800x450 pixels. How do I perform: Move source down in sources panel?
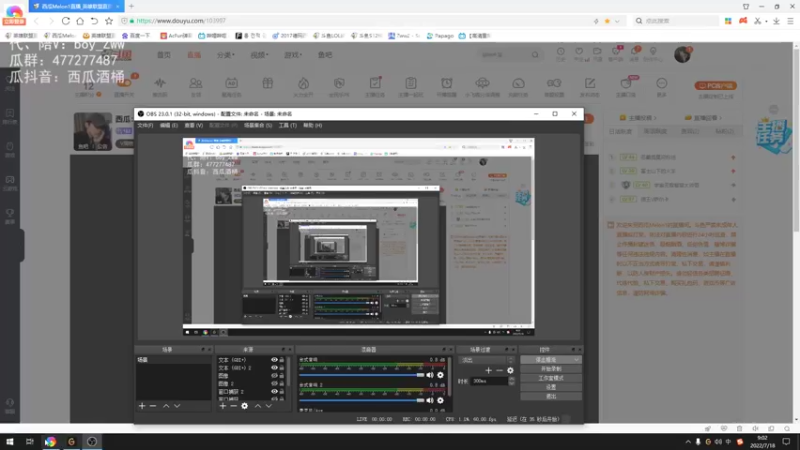coord(269,406)
